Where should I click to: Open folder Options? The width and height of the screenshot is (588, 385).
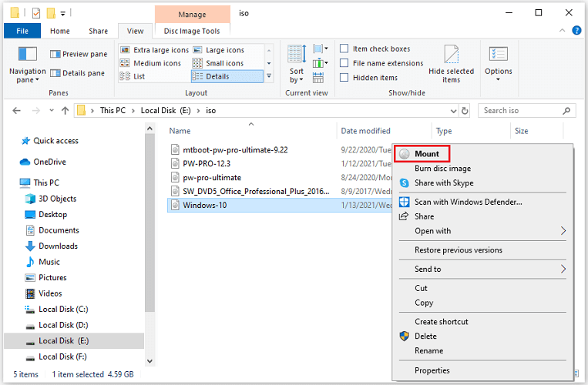(x=499, y=65)
